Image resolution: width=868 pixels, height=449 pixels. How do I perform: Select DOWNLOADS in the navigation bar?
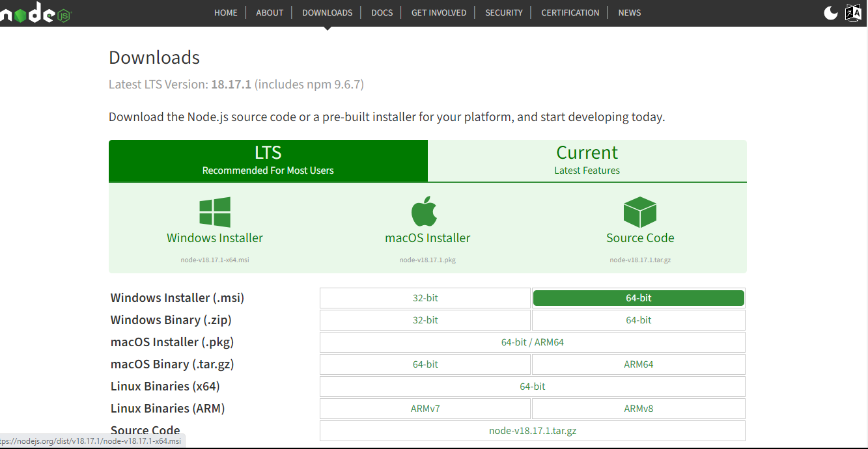point(328,12)
